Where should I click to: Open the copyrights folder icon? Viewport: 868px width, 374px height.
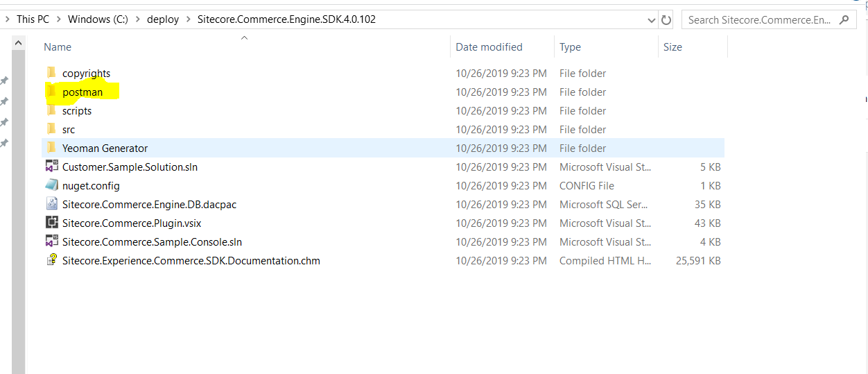(x=51, y=73)
